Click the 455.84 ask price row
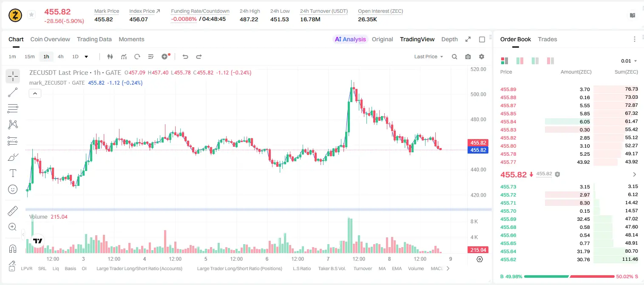 (569, 122)
